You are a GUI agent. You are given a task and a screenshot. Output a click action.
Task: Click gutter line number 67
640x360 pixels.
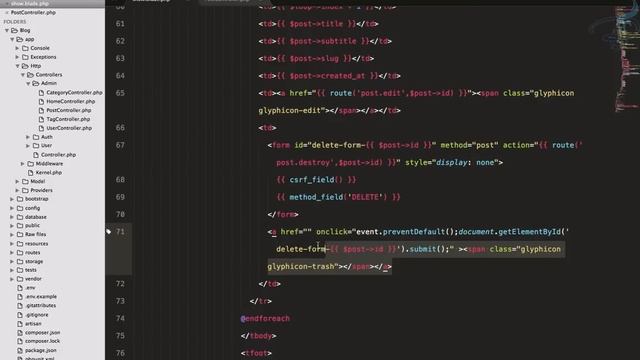(120, 145)
